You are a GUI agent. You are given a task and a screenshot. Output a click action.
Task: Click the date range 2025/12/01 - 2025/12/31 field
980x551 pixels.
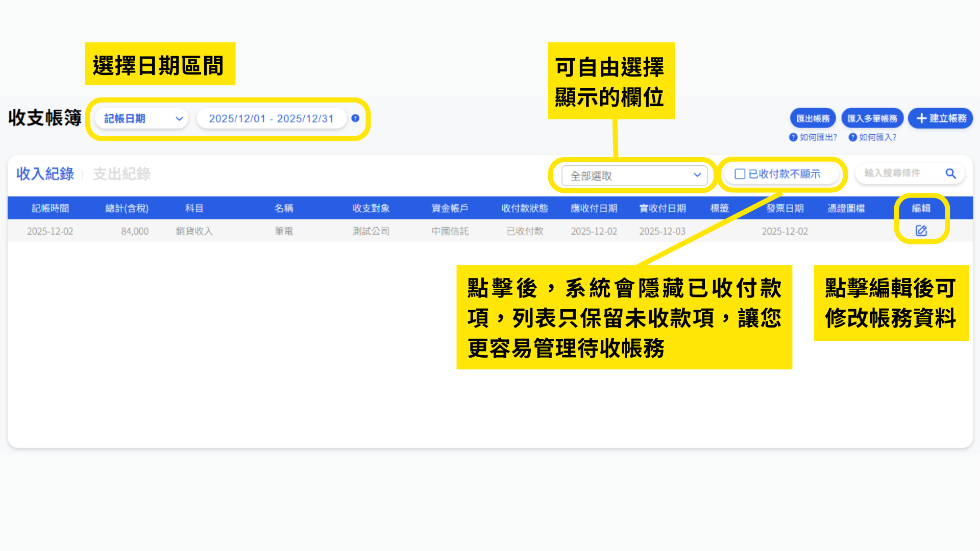pyautogui.click(x=271, y=118)
